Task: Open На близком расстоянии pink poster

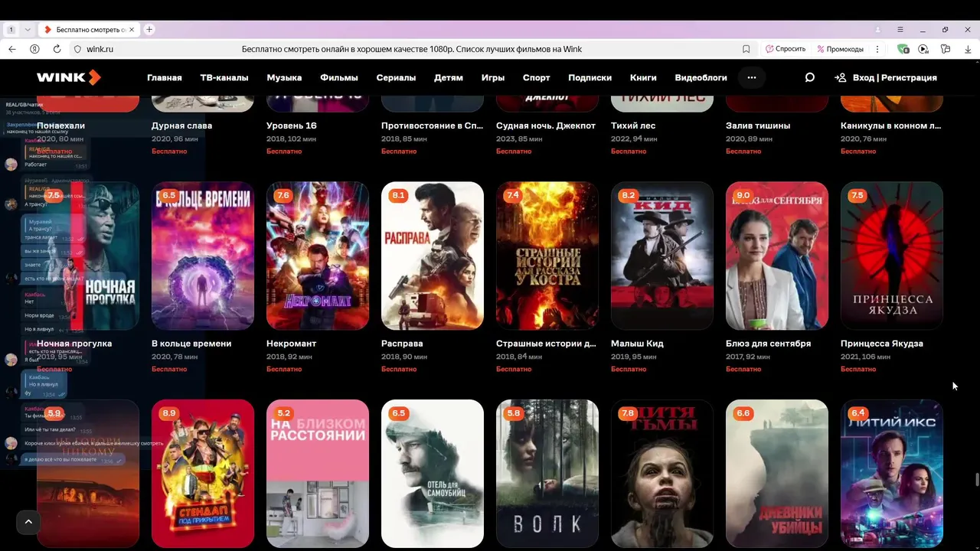Action: (x=318, y=474)
